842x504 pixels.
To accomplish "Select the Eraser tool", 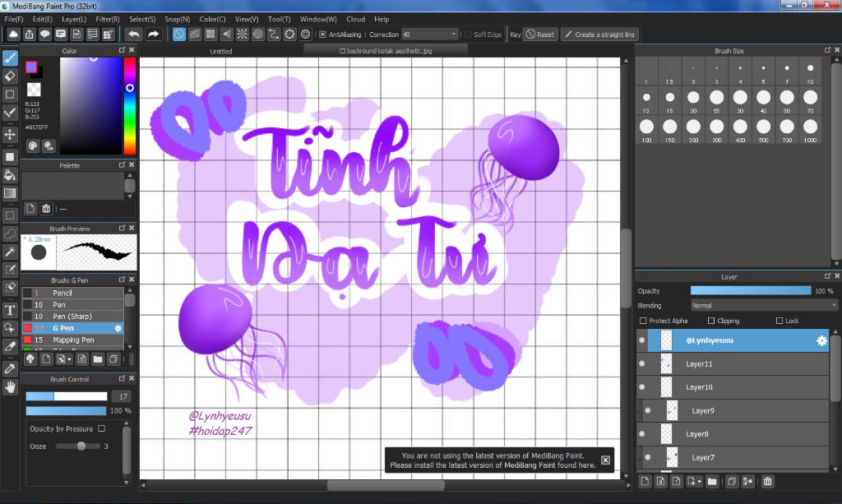I will 10,76.
